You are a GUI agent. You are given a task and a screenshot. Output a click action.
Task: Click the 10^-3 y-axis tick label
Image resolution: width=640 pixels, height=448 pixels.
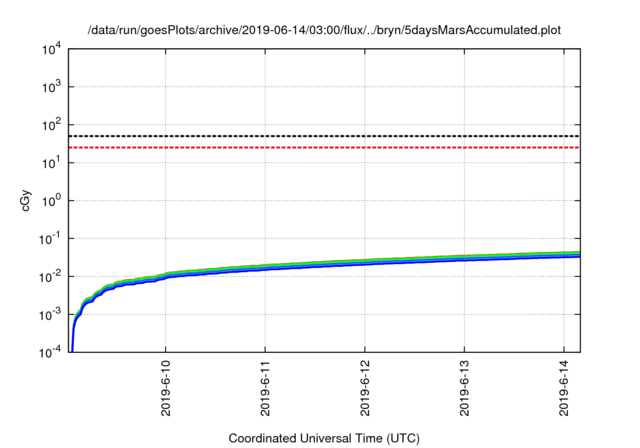point(50,314)
